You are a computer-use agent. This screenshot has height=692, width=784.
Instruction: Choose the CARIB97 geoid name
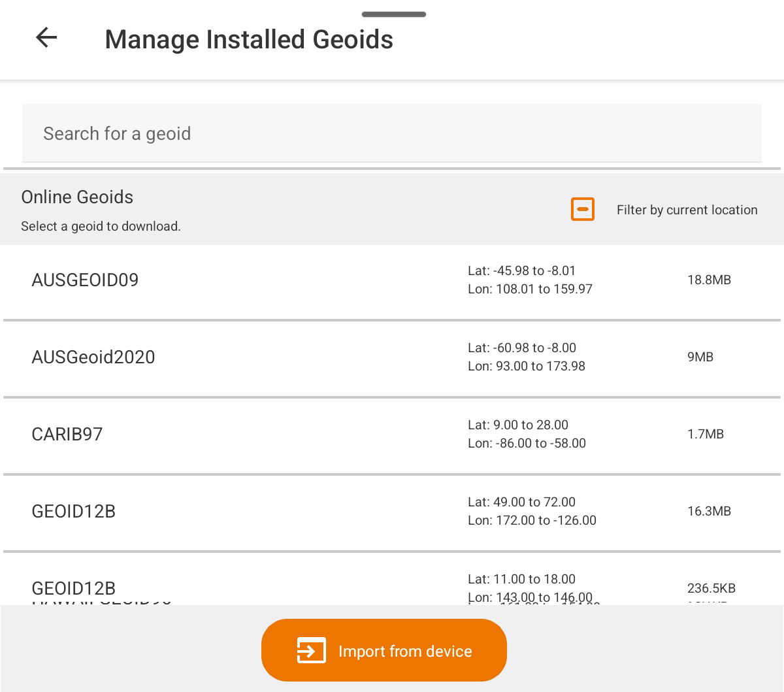(x=67, y=435)
